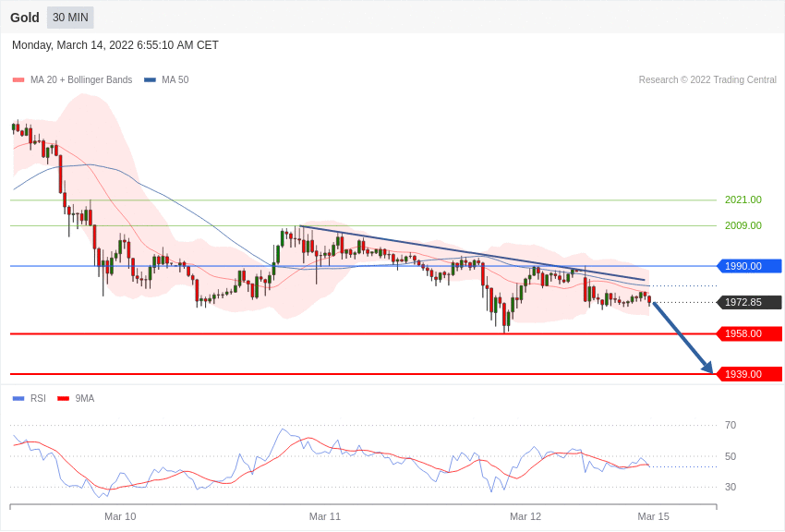This screenshot has width=785, height=532.
Task: Click the MA 20 + Bollinger Bands legend label
Action: tap(81, 79)
